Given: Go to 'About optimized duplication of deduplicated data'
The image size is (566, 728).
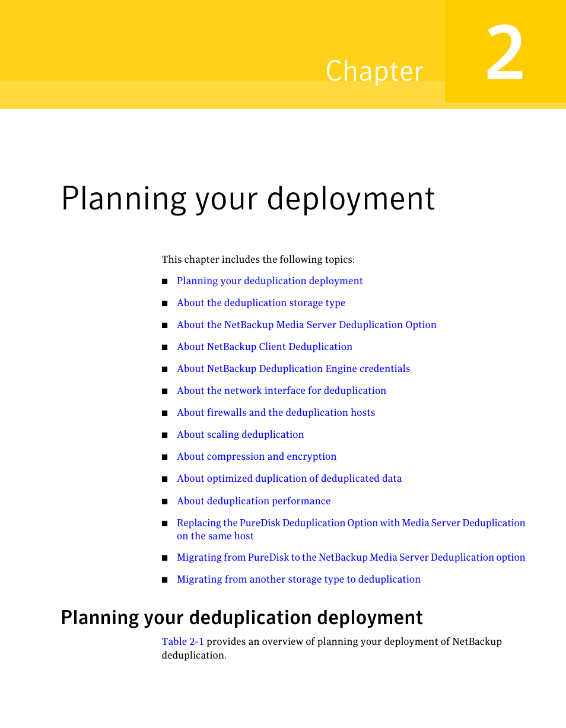Looking at the screenshot, I should click(289, 479).
